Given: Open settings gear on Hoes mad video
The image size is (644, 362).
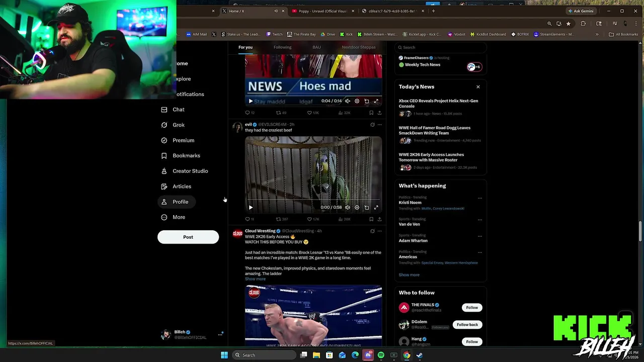Looking at the screenshot, I should coord(357,101).
